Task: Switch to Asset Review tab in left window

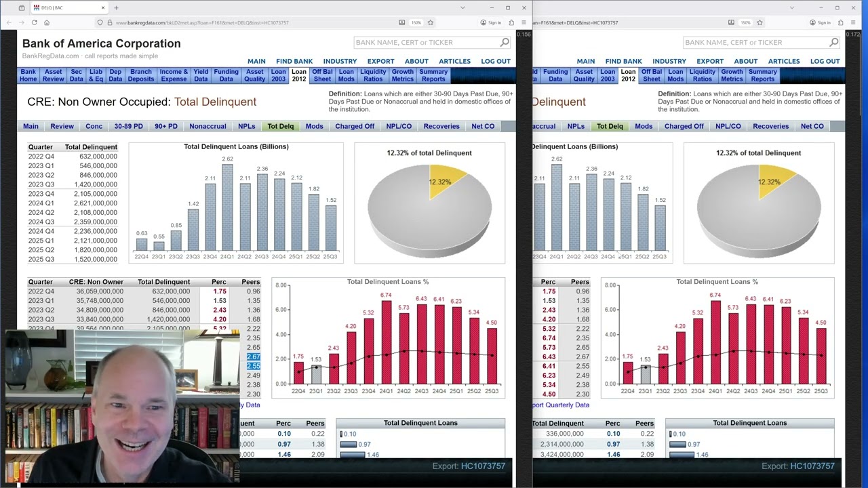Action: pos(53,75)
